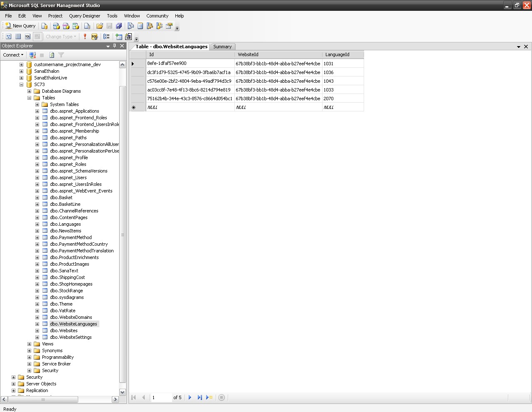Toggle the Show SQL Pane button
Viewport: 532px width, 412px height.
27,37
